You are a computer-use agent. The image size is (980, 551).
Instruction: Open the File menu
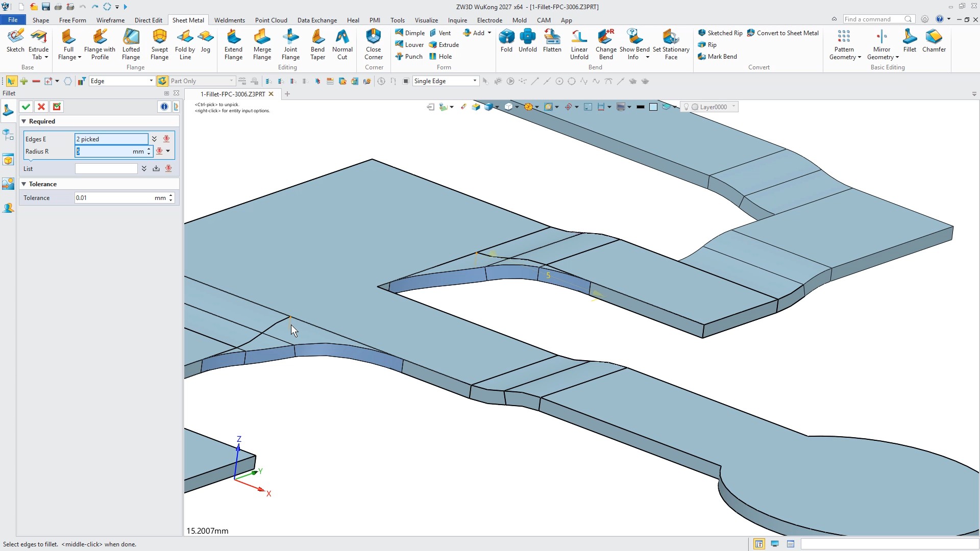point(13,20)
